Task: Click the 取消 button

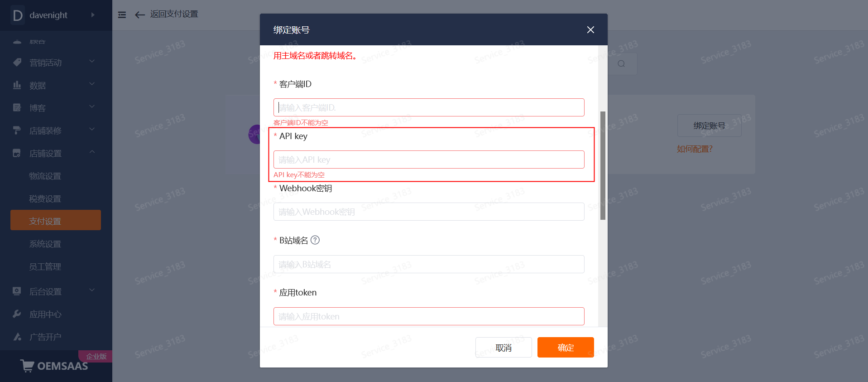Action: (x=504, y=348)
